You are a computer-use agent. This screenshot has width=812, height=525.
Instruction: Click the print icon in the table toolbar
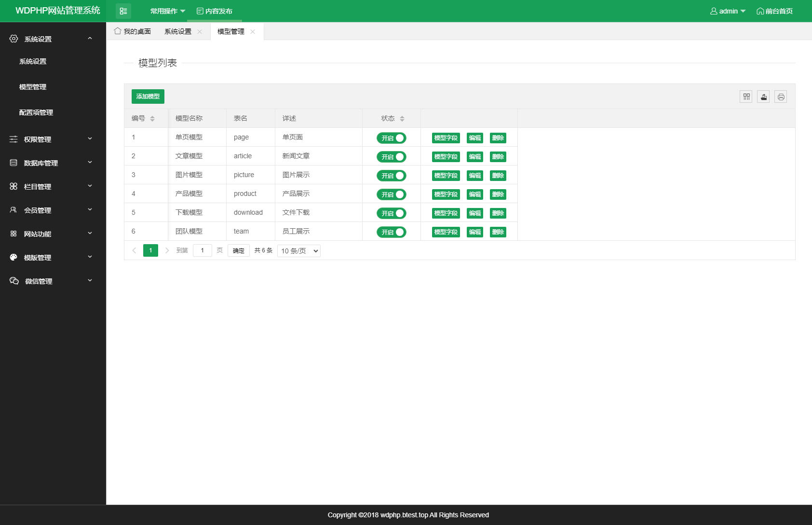tap(781, 97)
